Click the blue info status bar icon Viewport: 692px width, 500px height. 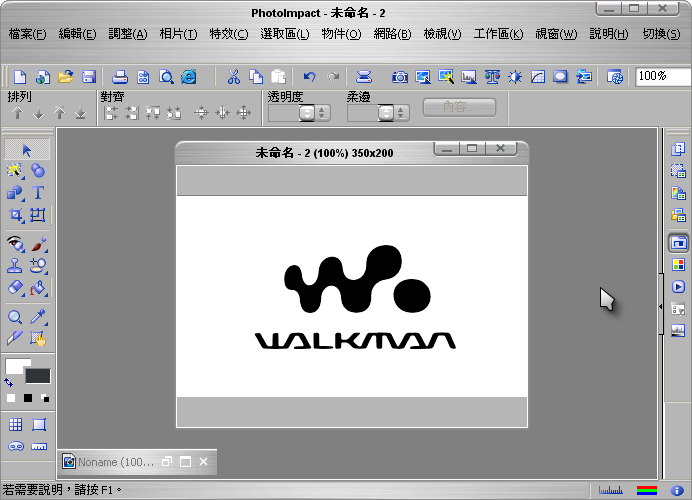pos(677,490)
